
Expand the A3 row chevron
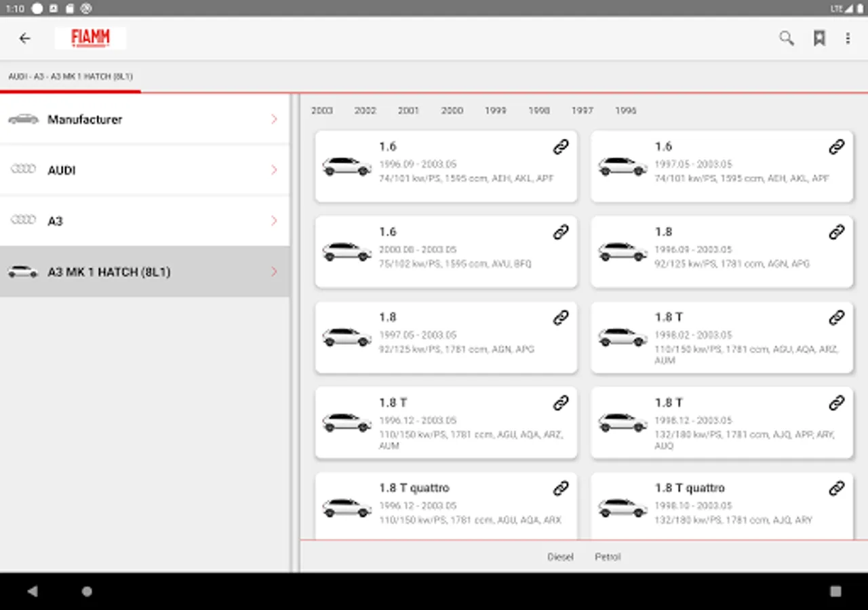(x=274, y=221)
